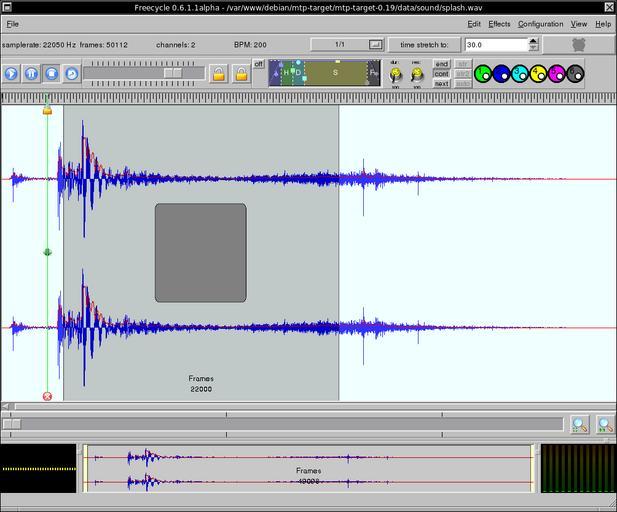Select the green circle number 1
Image resolution: width=617 pixels, height=512 pixels.
[x=483, y=73]
